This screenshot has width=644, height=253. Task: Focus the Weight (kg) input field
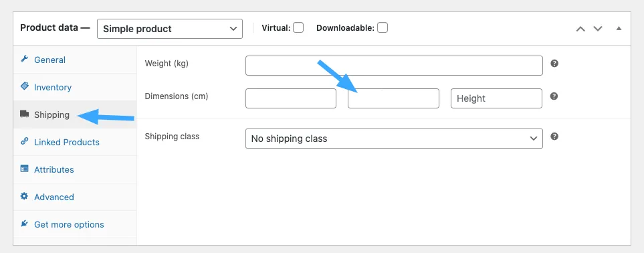(x=394, y=66)
